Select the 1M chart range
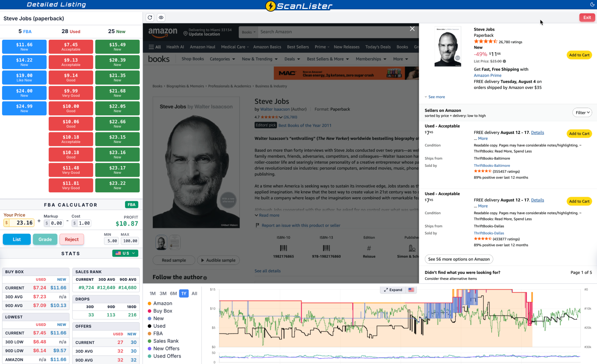597x364 pixels. (x=153, y=294)
